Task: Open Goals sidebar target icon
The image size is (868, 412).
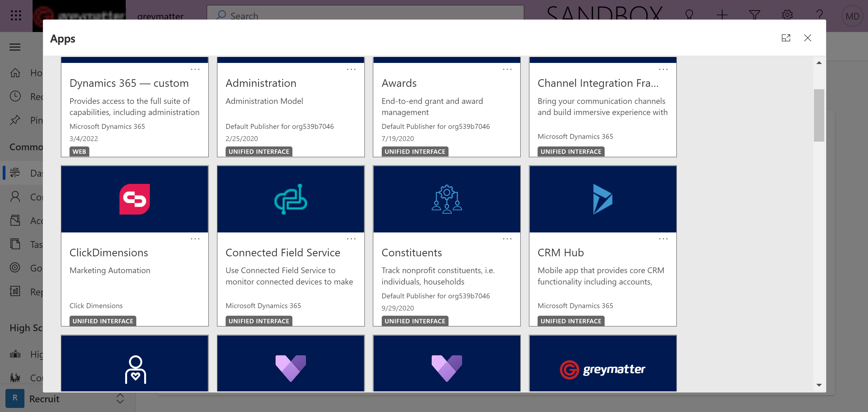Action: pyautogui.click(x=15, y=268)
